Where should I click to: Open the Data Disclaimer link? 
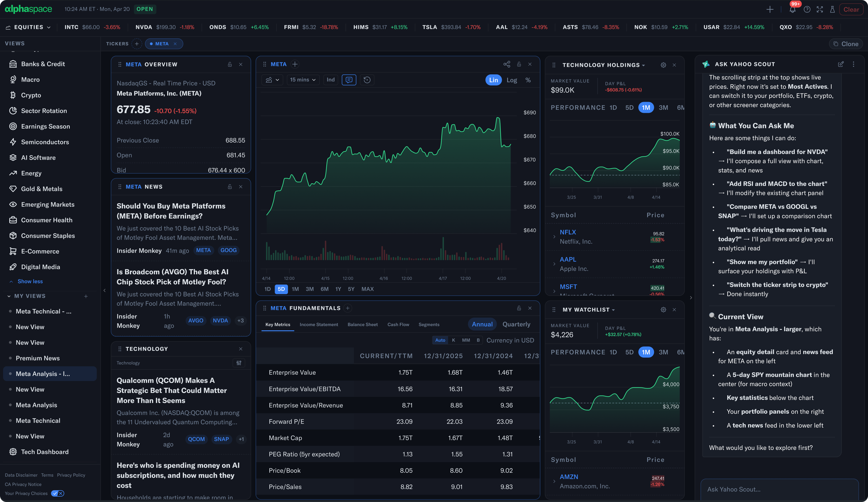click(x=21, y=475)
